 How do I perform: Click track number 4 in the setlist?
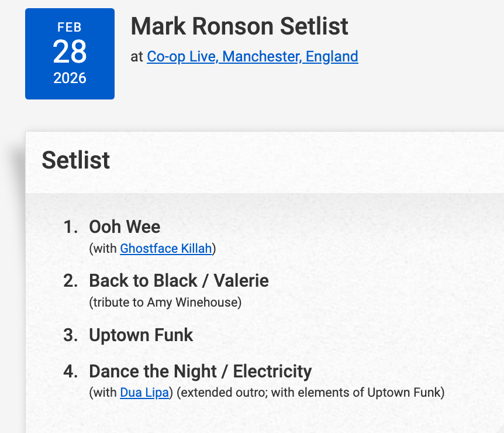(x=70, y=372)
